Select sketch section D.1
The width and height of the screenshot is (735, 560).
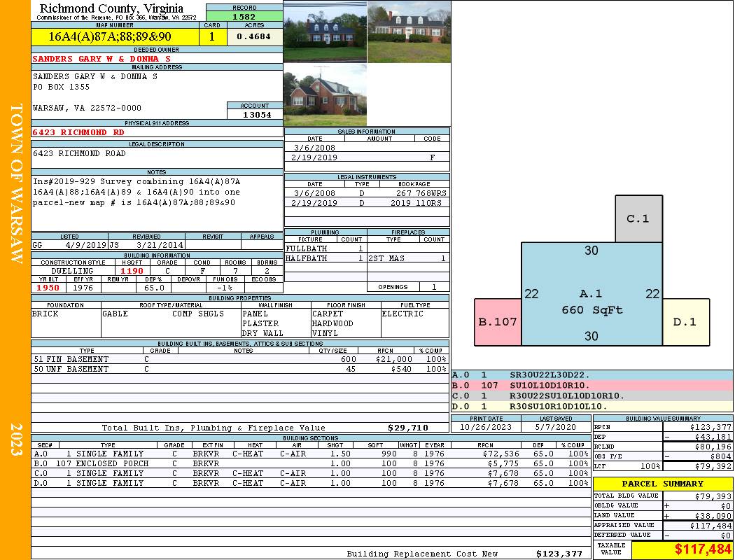(686, 323)
